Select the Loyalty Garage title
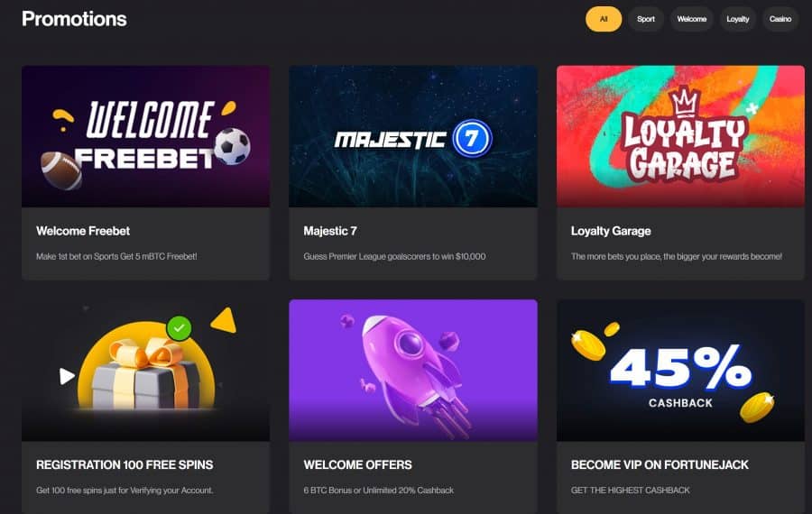The width and height of the screenshot is (812, 514). point(611,231)
